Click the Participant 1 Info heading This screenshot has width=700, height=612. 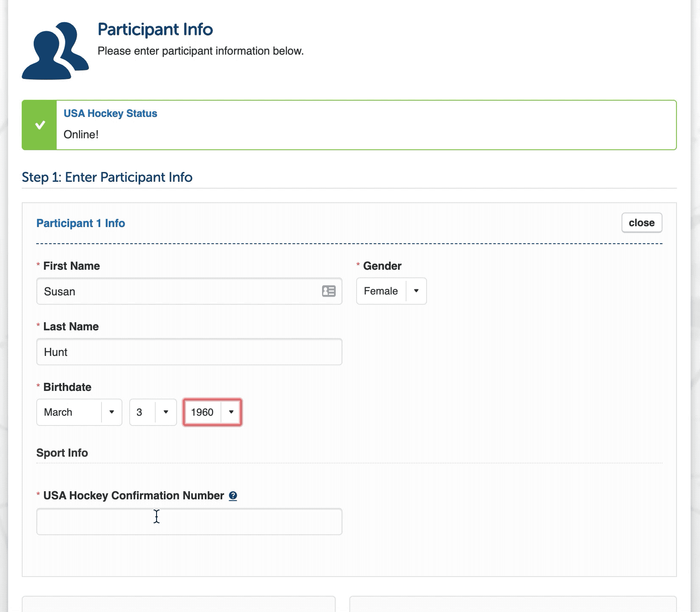81,223
